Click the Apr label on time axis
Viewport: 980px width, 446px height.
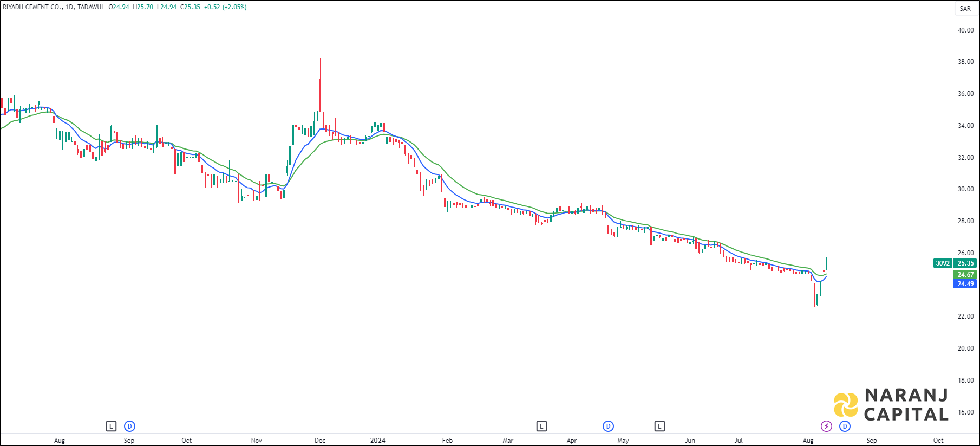(x=572, y=441)
